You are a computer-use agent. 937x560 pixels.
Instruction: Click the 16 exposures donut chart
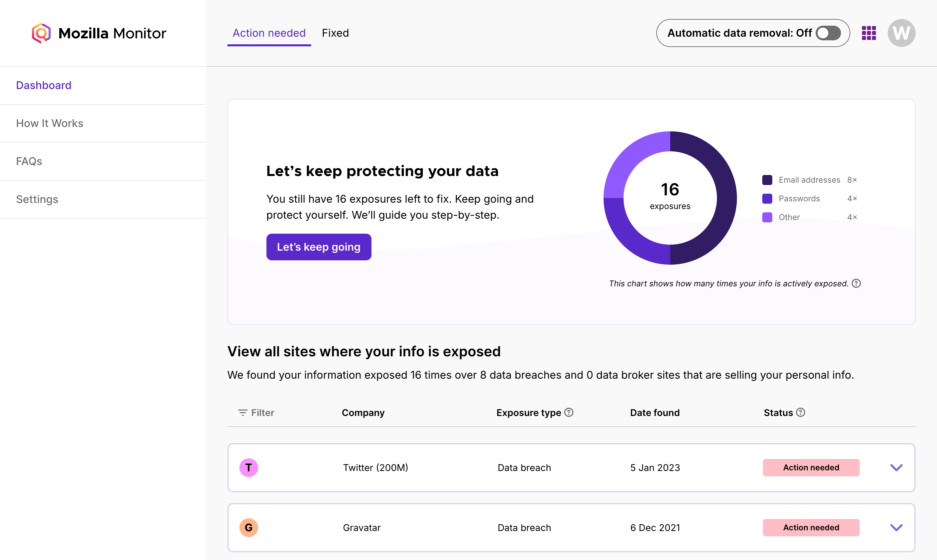[x=670, y=198]
